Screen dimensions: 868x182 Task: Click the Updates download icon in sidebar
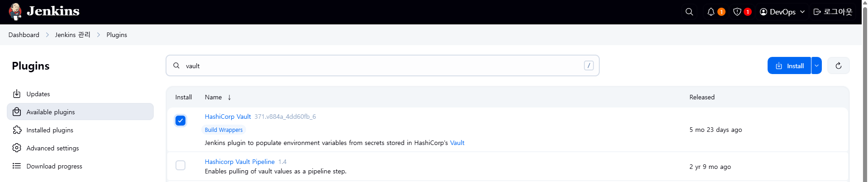click(x=17, y=94)
